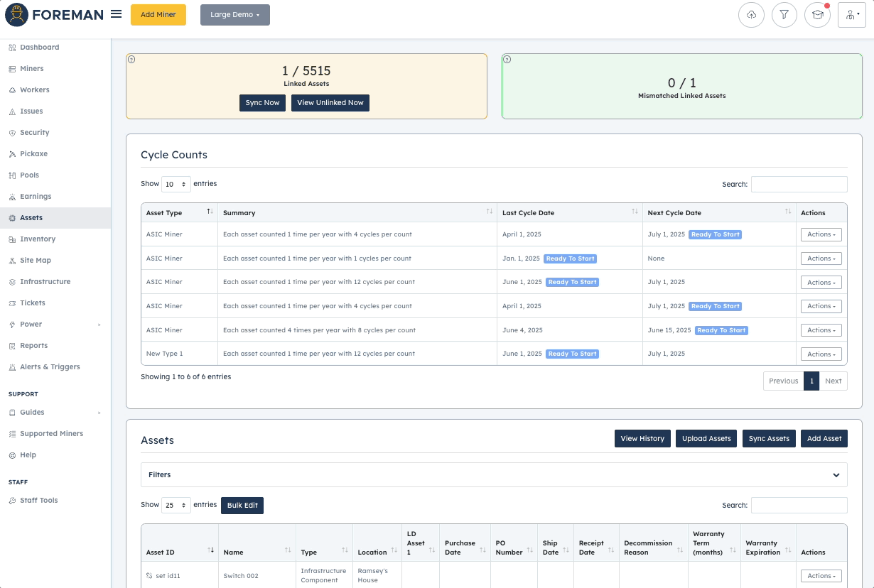Click the Staff Tools sidebar icon
874x588 pixels.
12,501
